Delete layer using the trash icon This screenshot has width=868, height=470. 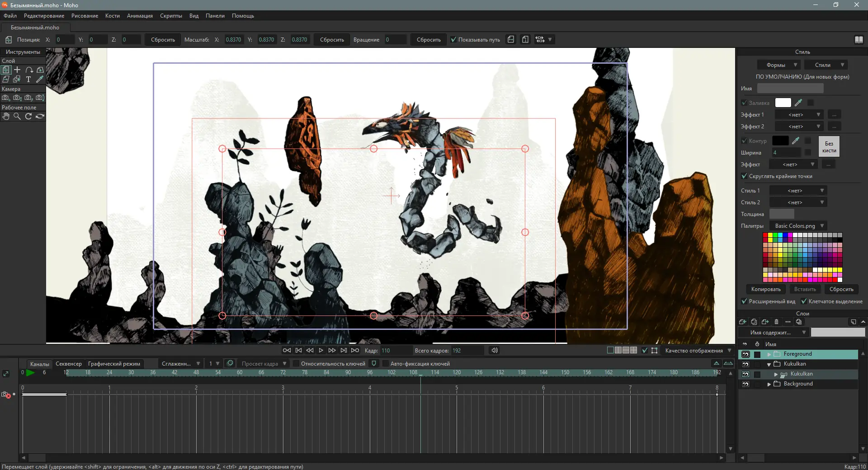pos(777,322)
